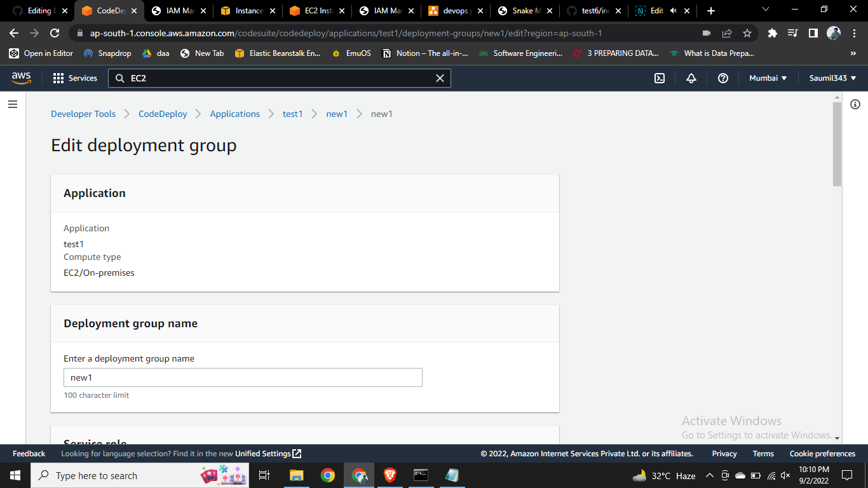This screenshot has width=868, height=488.
Task: Open AWS CloudShell terminal icon
Action: pos(659,78)
